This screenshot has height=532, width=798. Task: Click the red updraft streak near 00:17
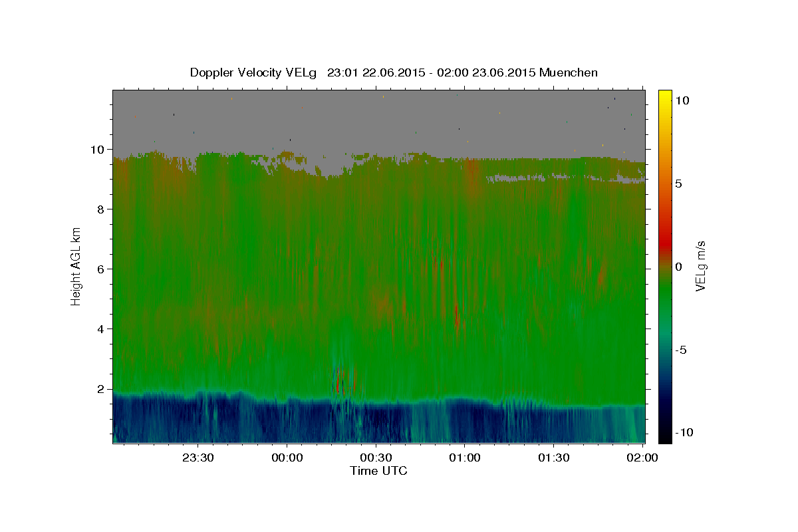tap(338, 380)
